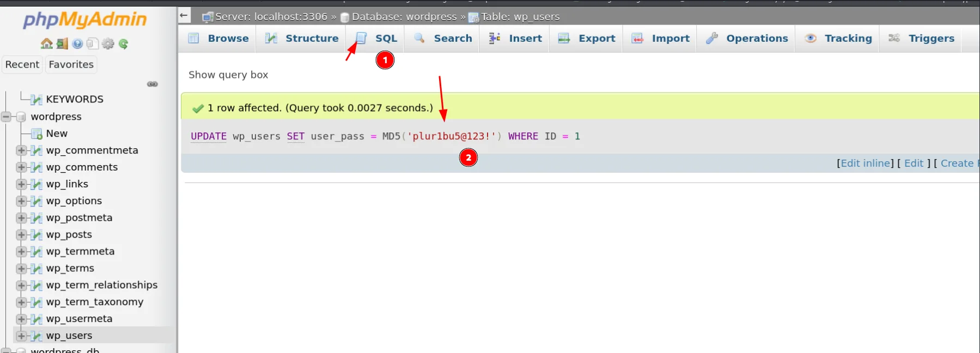Expand the wp_term_taxonomy table node
Screen dimensions: 980x353
coord(21,302)
